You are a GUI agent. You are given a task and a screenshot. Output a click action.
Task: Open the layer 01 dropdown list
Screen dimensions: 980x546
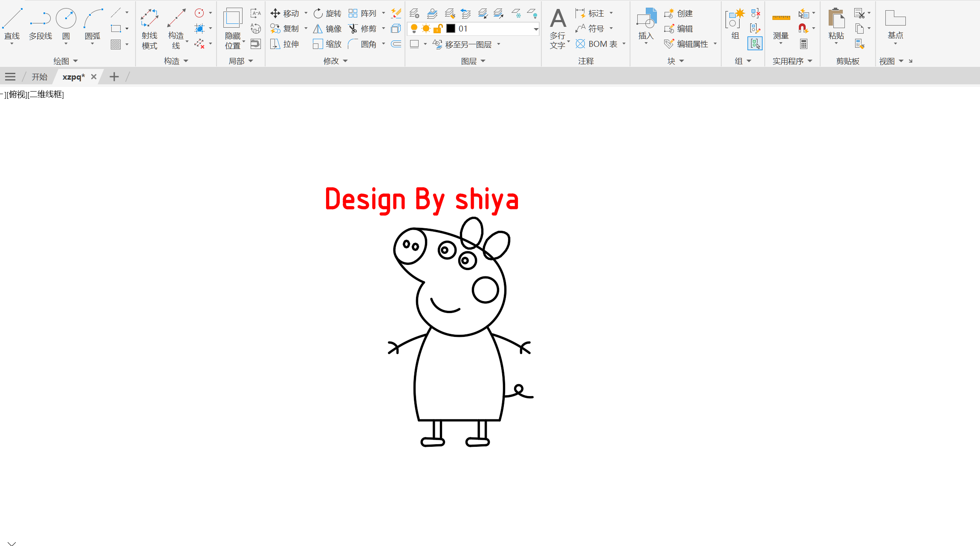536,29
